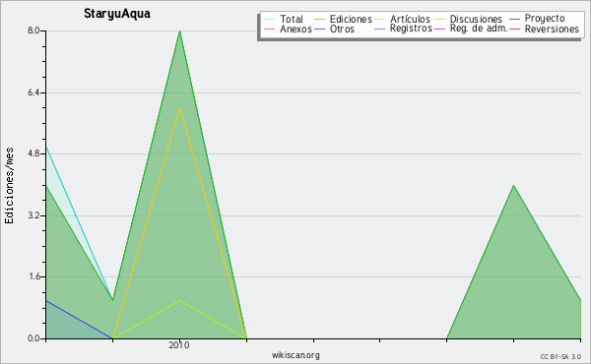Click the purple Otros legend line swatch
Viewport: 591px width, 364px height.
[319, 29]
